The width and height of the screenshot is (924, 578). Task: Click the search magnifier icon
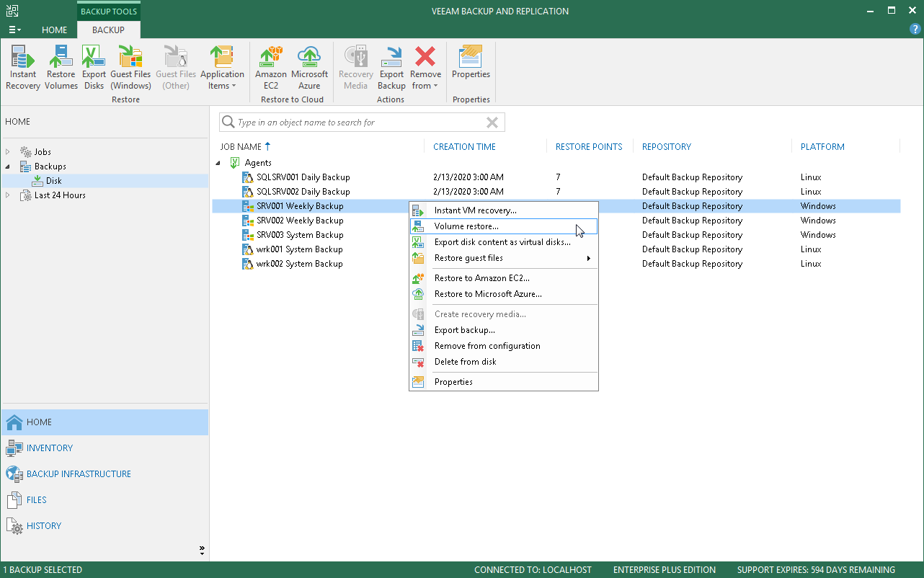click(x=228, y=123)
